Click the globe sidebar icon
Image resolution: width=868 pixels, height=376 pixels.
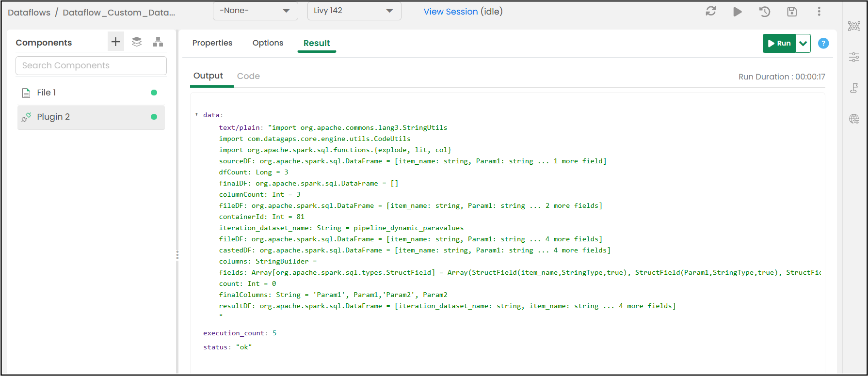coord(854,119)
